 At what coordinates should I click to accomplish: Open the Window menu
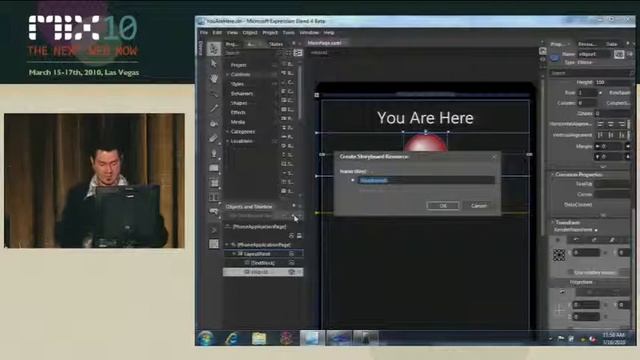[309, 33]
